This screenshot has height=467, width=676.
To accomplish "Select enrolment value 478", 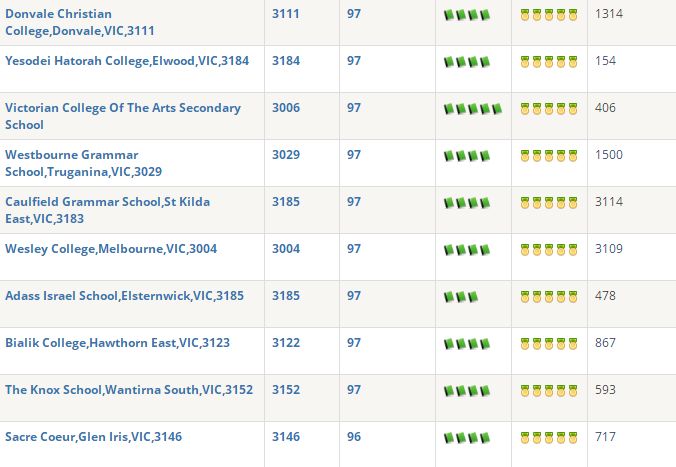I will coord(605,296).
